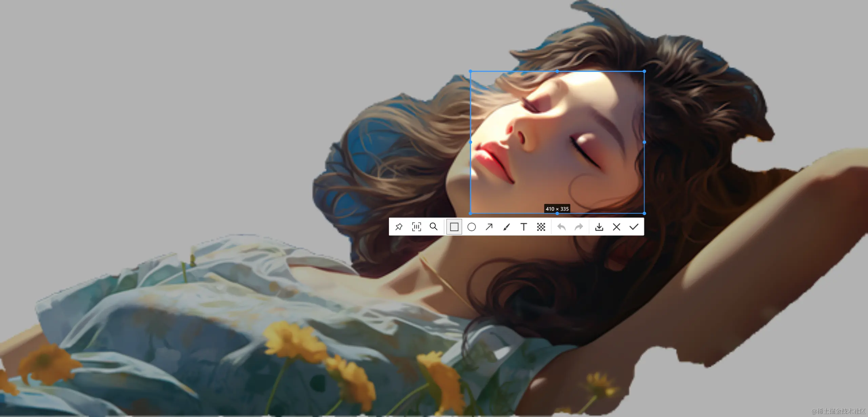Save screenshot with download icon
Screen dimensions: 868x417
[599, 227]
